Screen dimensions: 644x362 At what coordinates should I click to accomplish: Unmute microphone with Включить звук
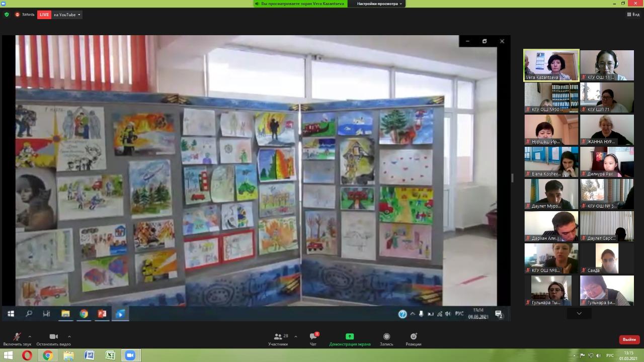(x=17, y=339)
